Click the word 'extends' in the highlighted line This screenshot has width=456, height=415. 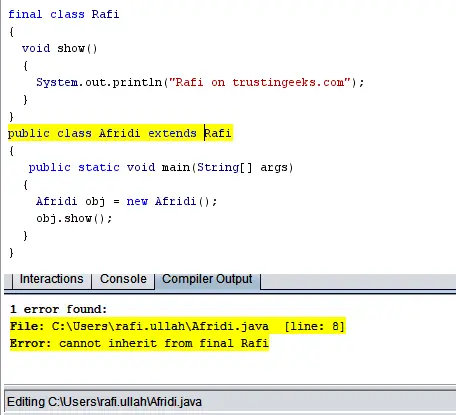point(172,133)
